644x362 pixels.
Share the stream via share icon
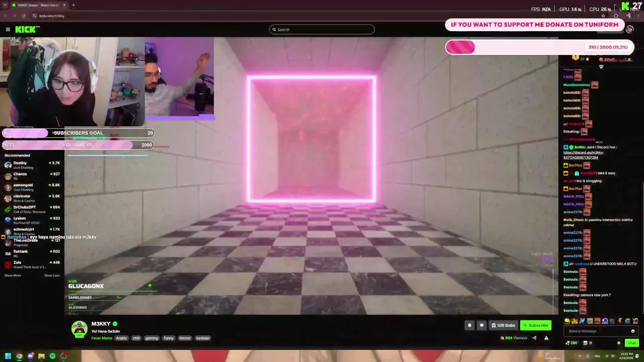[534, 338]
